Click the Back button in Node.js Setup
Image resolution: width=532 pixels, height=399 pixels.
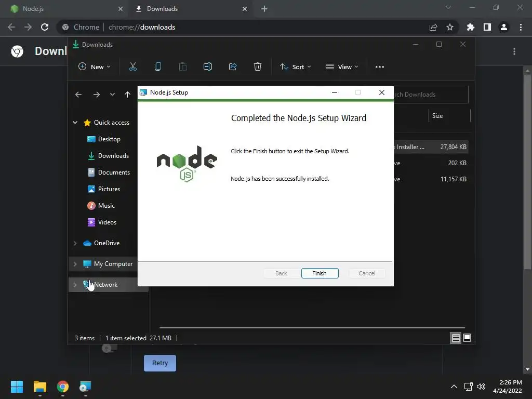click(x=281, y=273)
